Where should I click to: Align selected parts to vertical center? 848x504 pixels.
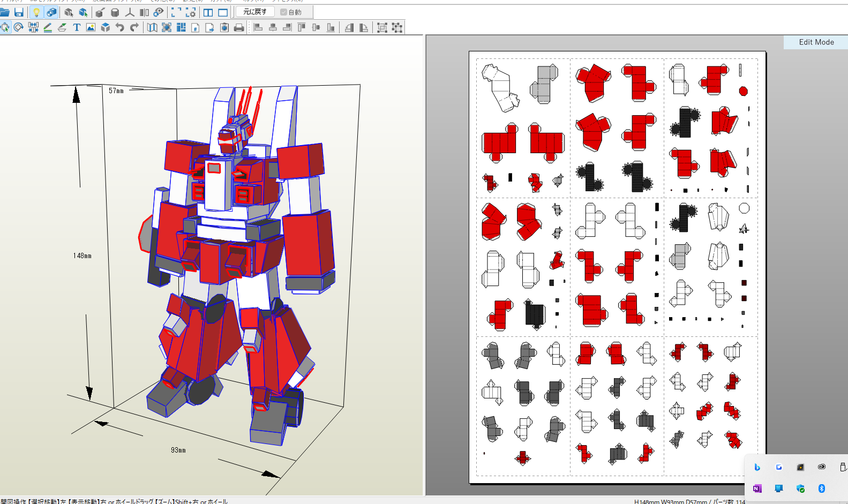pyautogui.click(x=316, y=27)
